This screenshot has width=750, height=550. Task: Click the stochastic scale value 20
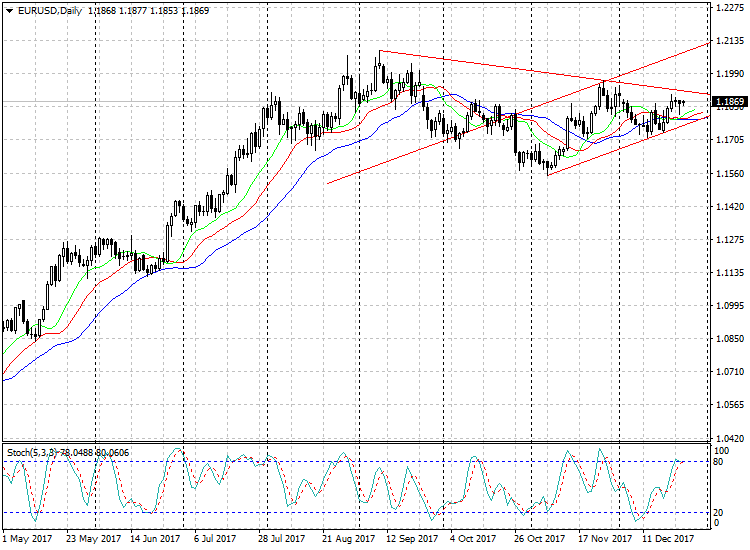pos(718,513)
